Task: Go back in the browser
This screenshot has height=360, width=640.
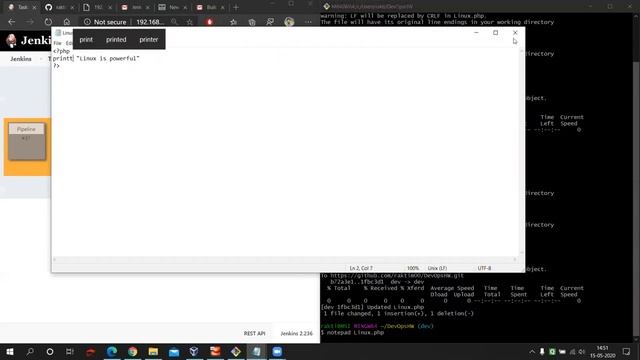Action: pyautogui.click(x=11, y=22)
